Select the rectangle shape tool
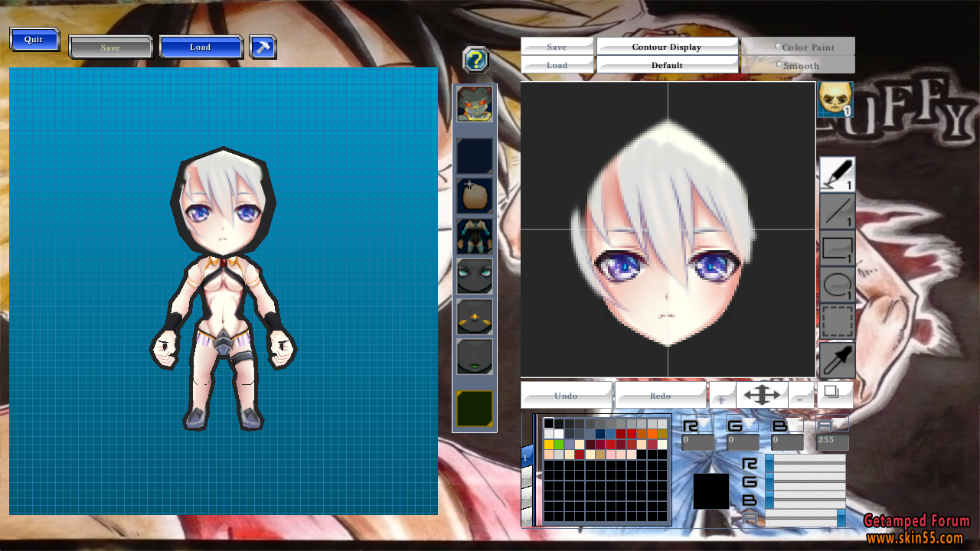Viewport: 980px width, 551px height. 837,248
